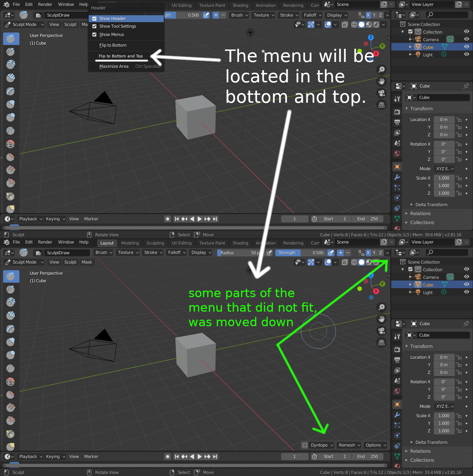Select Clay brush in upper window toolbar
The image size is (473, 476).
(11, 65)
